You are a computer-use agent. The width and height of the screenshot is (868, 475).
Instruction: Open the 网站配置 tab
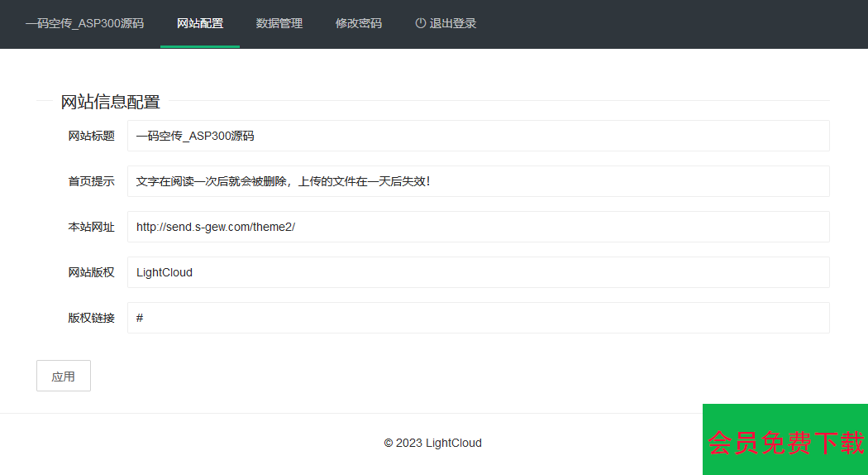[x=200, y=23]
